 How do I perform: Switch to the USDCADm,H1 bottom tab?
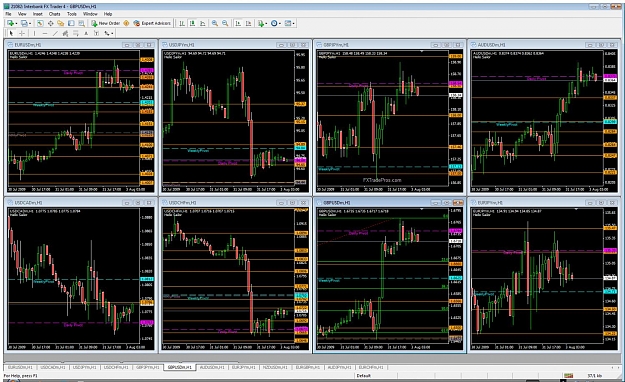tap(52, 367)
